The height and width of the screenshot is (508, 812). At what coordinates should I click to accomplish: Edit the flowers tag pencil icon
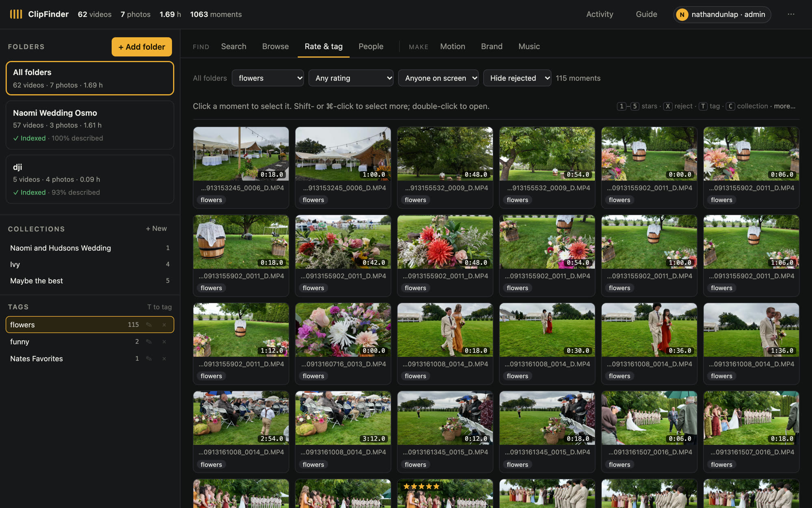(x=149, y=325)
